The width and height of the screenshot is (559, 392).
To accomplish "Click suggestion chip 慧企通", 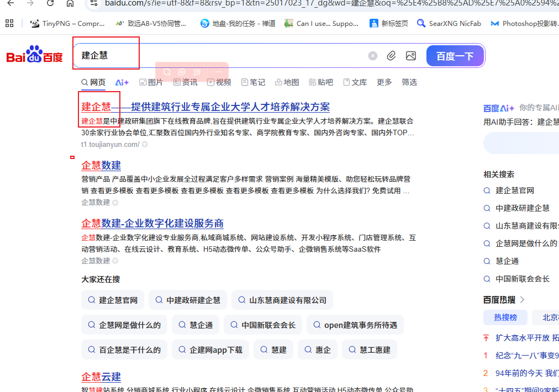I will pos(196,325).
